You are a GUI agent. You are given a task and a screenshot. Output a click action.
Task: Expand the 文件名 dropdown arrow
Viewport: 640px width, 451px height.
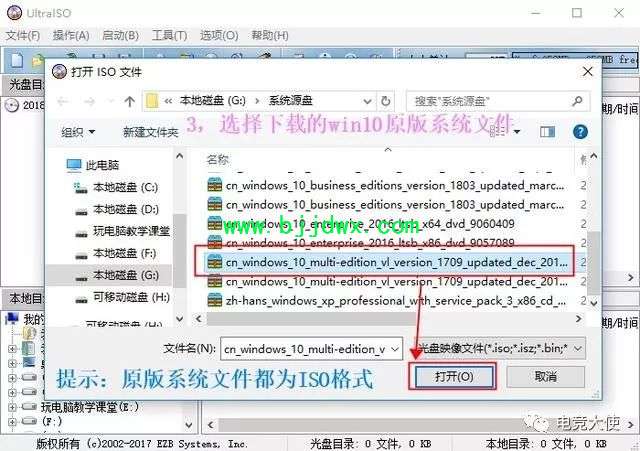395,349
